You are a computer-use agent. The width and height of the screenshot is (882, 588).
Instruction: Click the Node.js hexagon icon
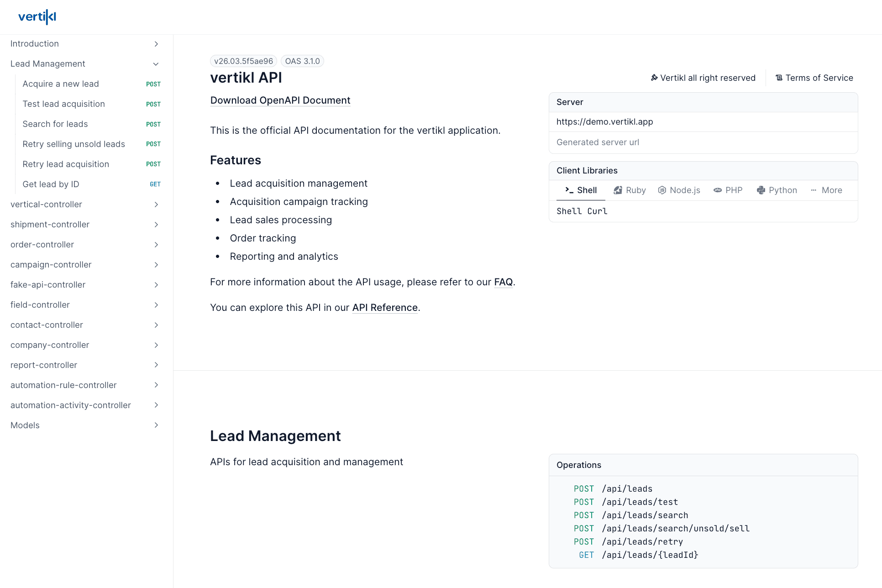point(662,190)
